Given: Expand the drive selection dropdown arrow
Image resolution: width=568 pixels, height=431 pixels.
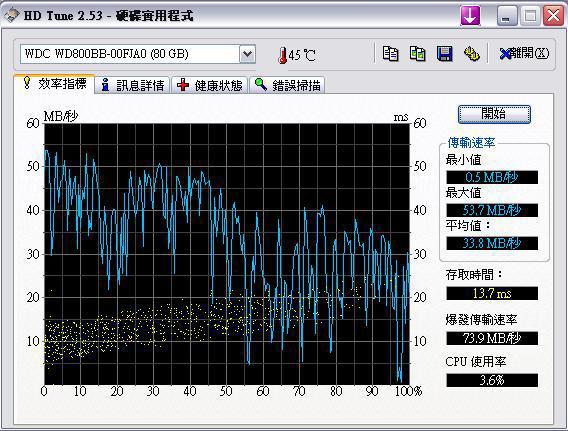Looking at the screenshot, I should 247,54.
